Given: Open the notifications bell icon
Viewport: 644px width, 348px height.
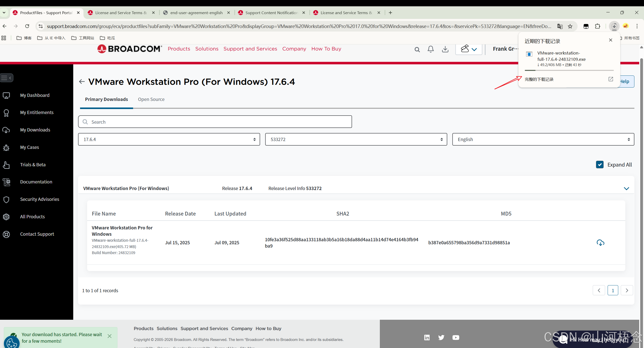Looking at the screenshot, I should coord(431,49).
